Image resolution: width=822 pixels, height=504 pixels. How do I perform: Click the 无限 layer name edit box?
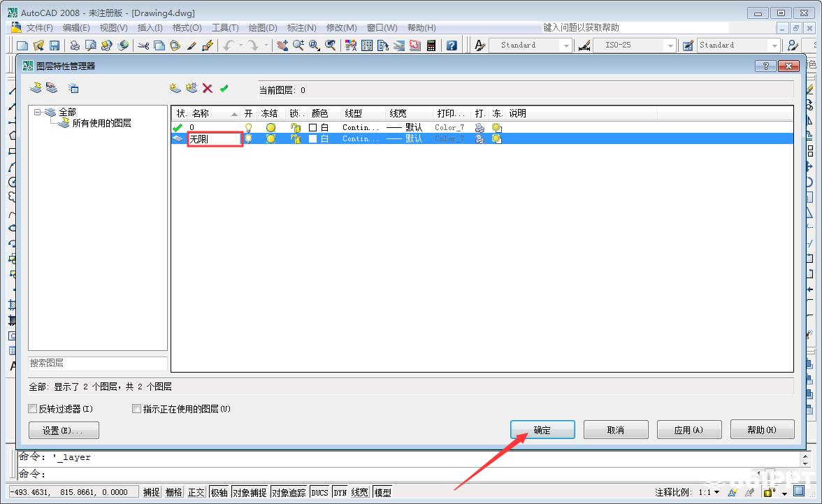[215, 139]
